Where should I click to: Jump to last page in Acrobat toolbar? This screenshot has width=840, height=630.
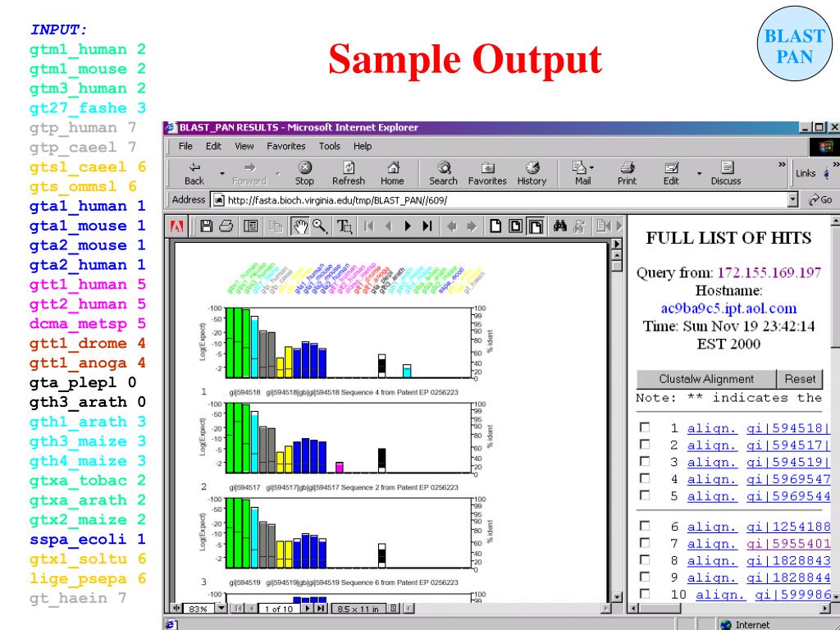[427, 226]
